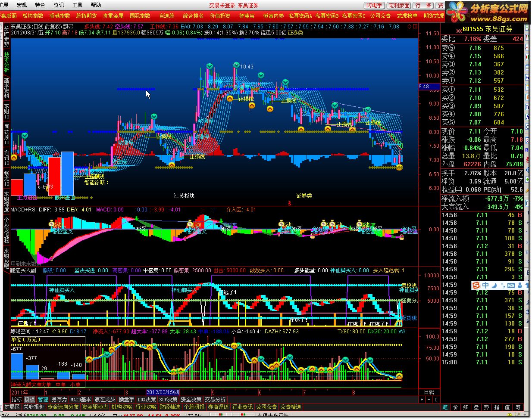The image size is (532, 419).
Task: Click the minus zoom button below 日线
Action: [428, 400]
